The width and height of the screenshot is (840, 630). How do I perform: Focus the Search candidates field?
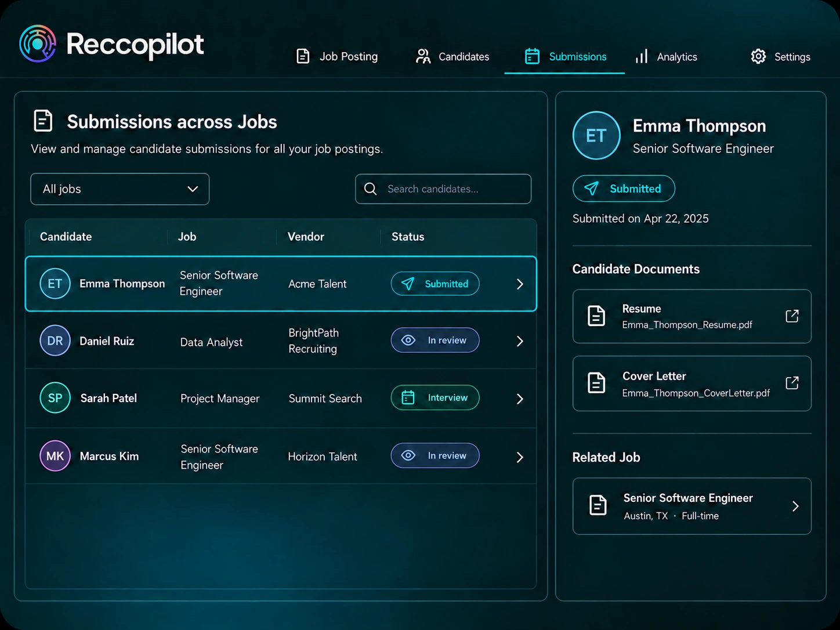point(443,189)
